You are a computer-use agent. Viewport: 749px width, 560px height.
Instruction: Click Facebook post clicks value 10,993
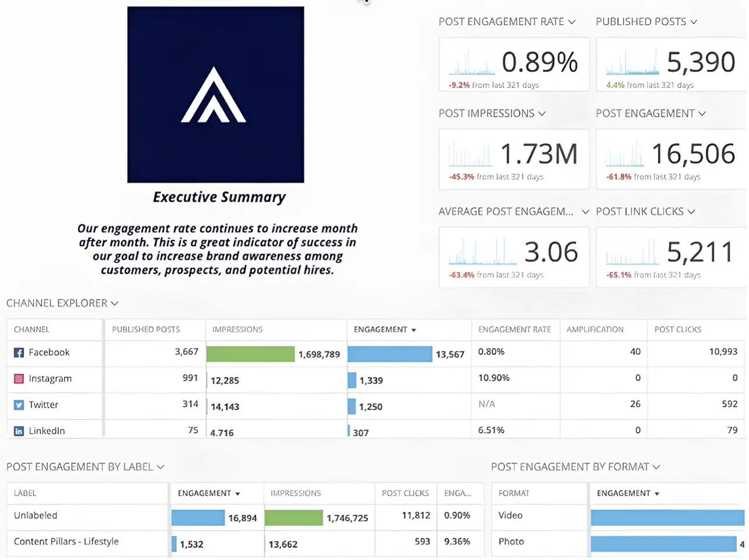click(723, 353)
